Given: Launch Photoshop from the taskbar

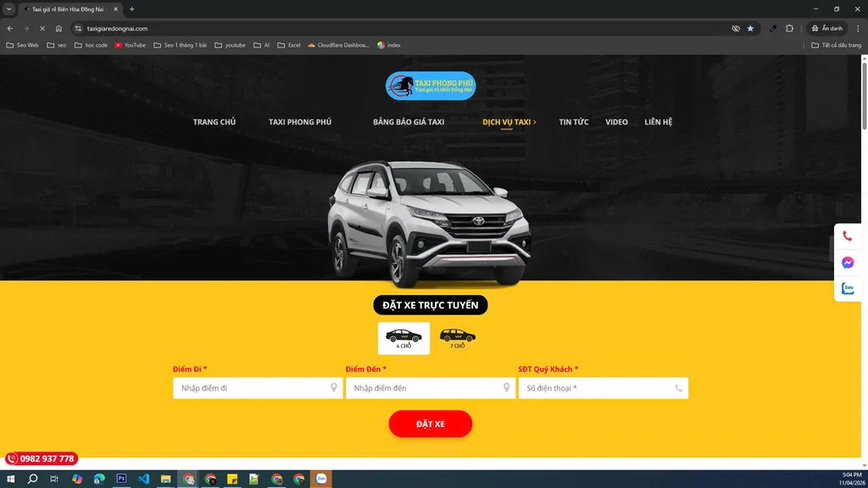Looking at the screenshot, I should pyautogui.click(x=121, y=479).
